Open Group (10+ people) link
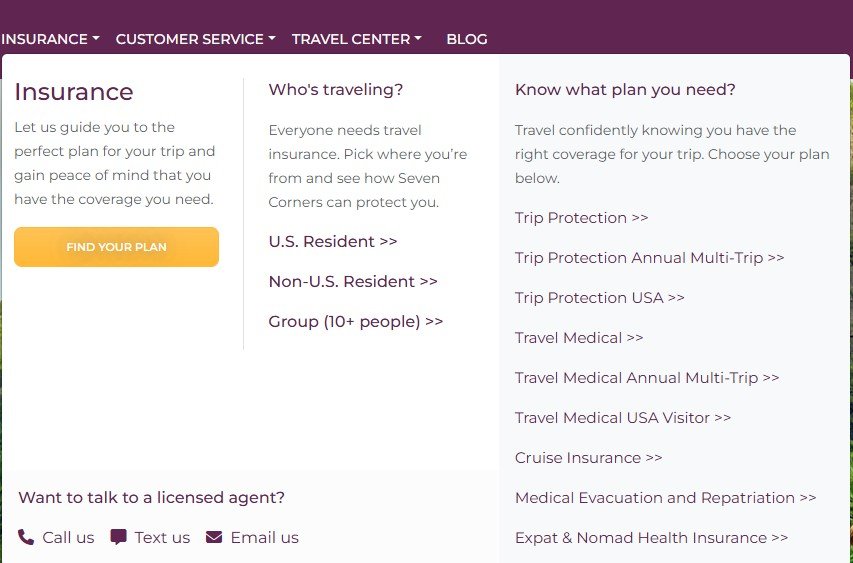This screenshot has width=853, height=563. 356,322
